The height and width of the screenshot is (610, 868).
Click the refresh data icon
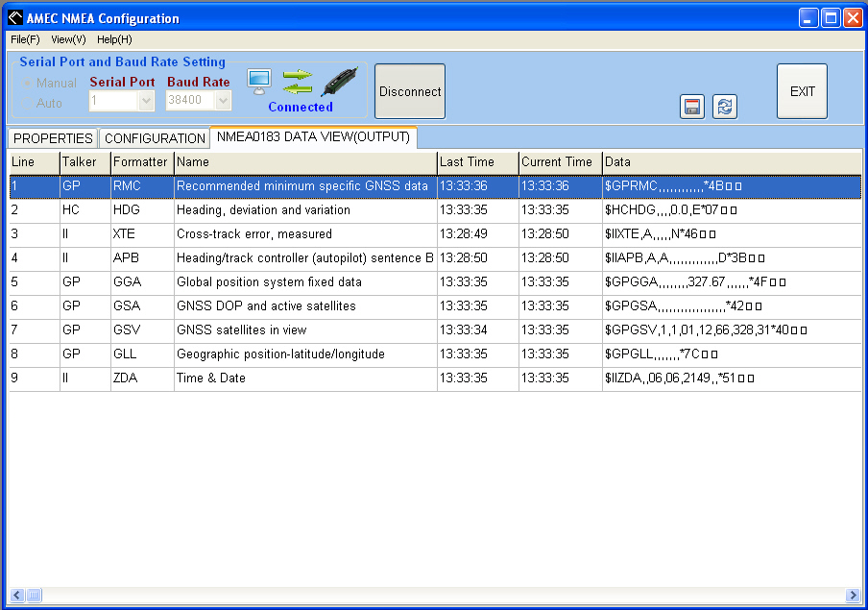725,107
